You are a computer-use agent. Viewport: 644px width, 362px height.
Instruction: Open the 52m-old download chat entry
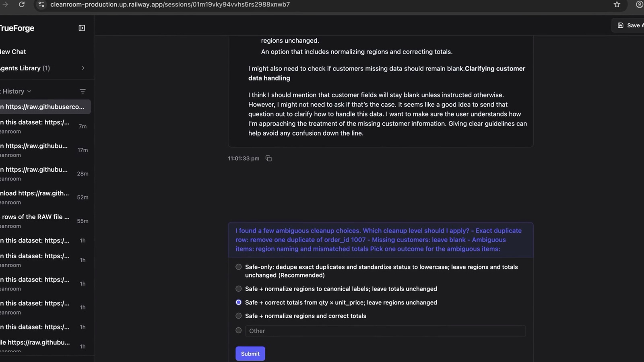pyautogui.click(x=44, y=197)
